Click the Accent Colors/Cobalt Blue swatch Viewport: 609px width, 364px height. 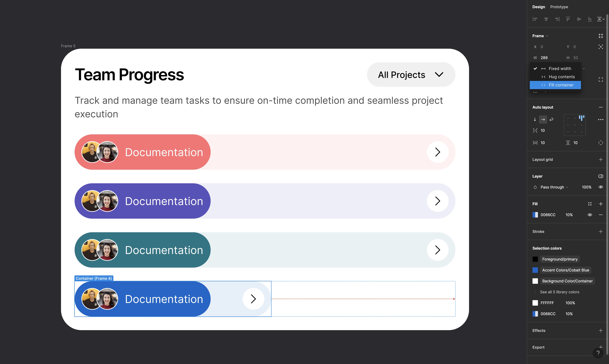[535, 270]
